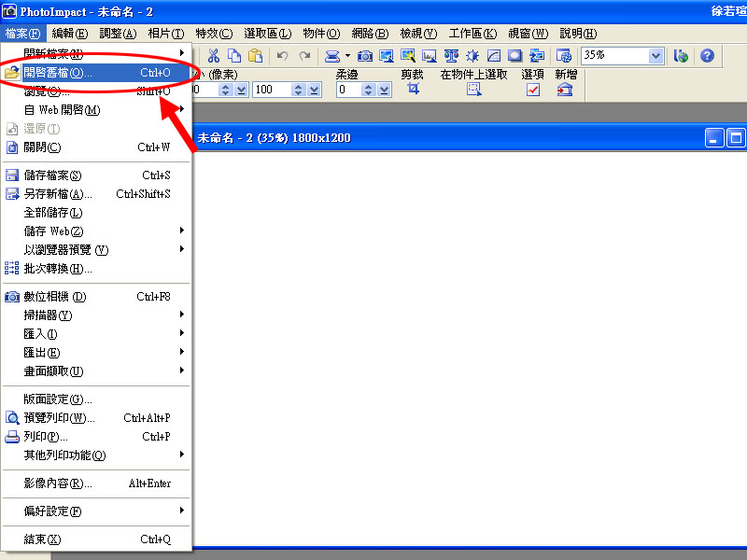Screen dimensions: 747x560
Task: Choose 預覽列印 in the file menu
Action: pyautogui.click(x=97, y=417)
